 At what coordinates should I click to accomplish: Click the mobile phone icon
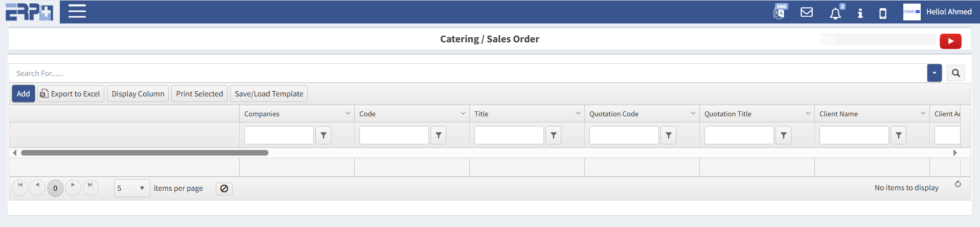point(883,13)
